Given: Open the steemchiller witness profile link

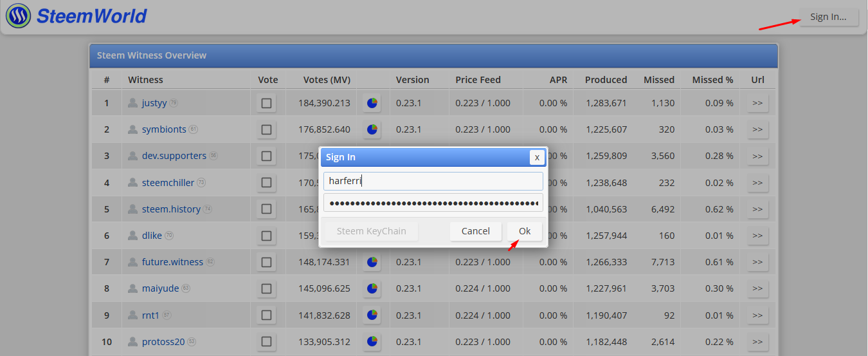Looking at the screenshot, I should [168, 182].
